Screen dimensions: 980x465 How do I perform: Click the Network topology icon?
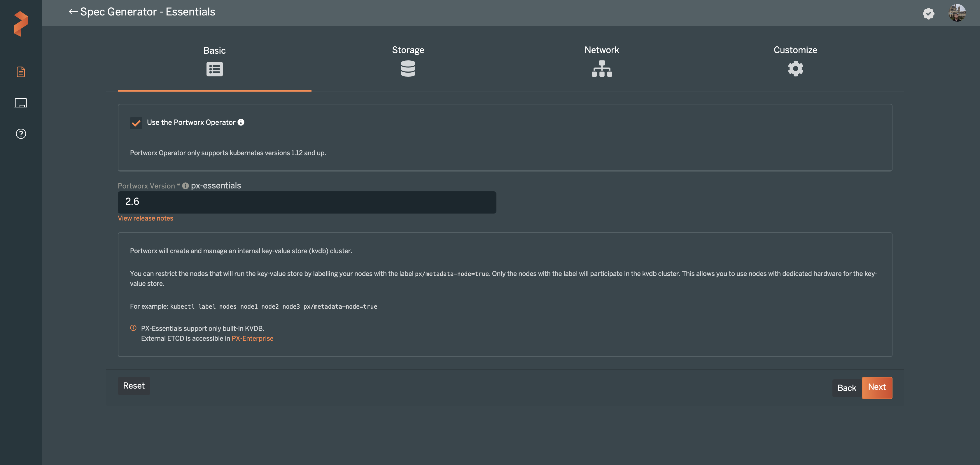(601, 69)
